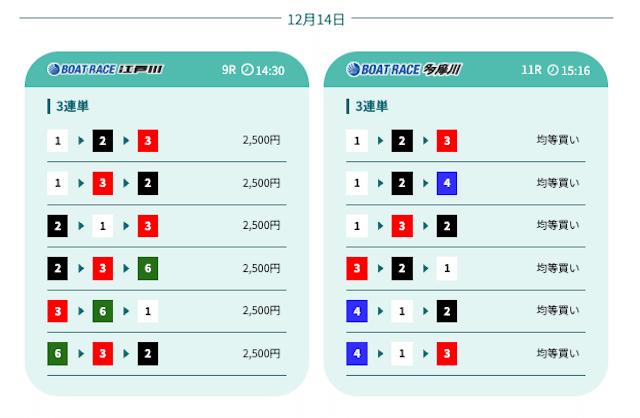640x418 pixels.
Task: Click the second arrow in the 多摩川 4-1-2 row
Action: click(x=425, y=311)
